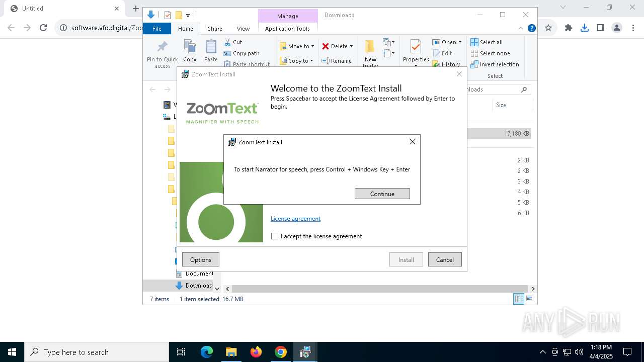644x362 pixels.
Task: Open Windows Start menu
Action: tap(12, 352)
